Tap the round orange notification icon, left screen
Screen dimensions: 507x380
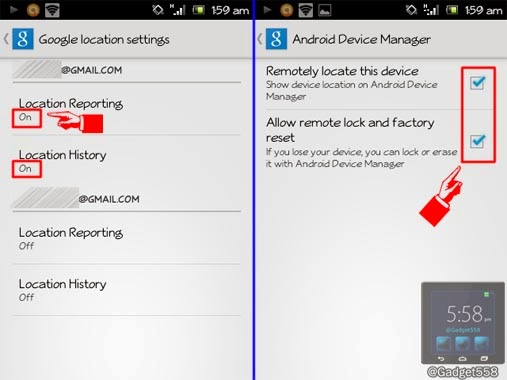(x=33, y=10)
